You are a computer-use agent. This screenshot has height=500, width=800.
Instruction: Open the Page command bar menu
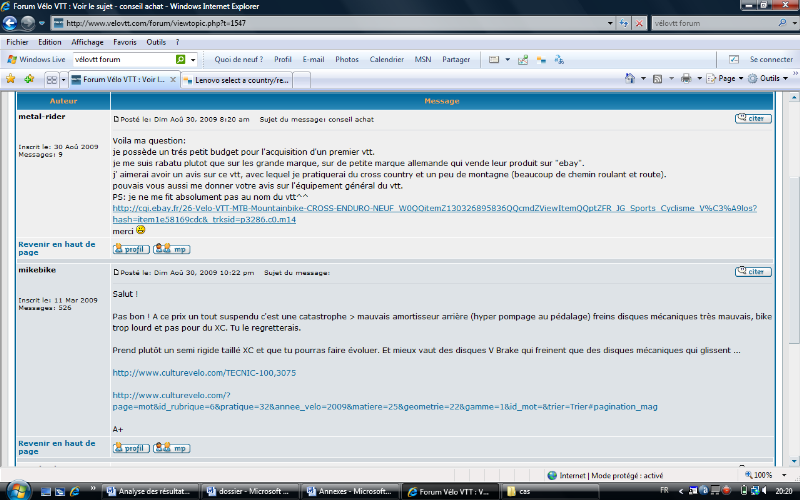pyautogui.click(x=725, y=79)
